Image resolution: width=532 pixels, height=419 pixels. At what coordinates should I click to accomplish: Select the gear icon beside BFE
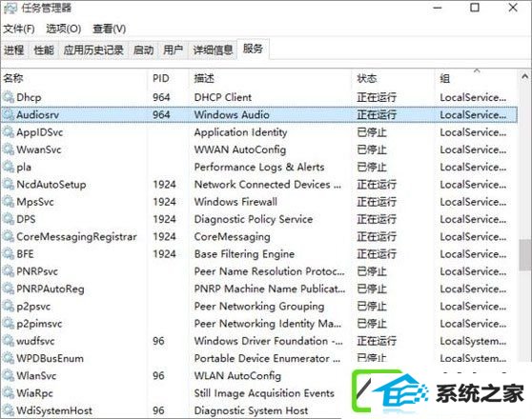pyautogui.click(x=9, y=254)
